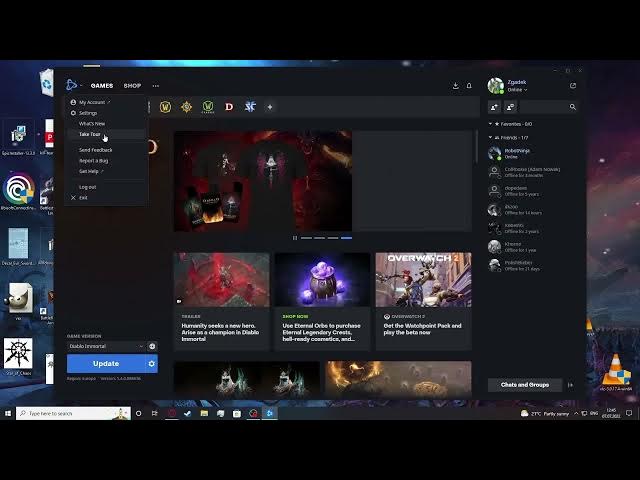Click the game options gear beside Update
640x480 pixels.
coord(151,363)
